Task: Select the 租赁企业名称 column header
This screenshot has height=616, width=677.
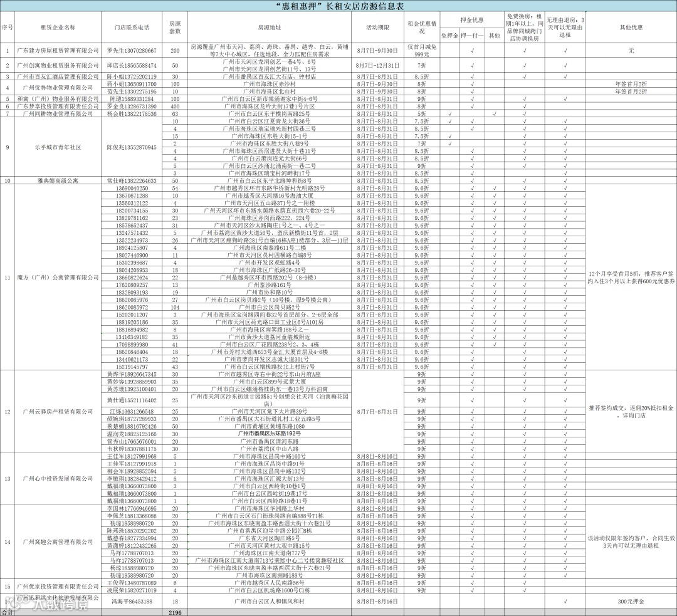Action: 58,27
